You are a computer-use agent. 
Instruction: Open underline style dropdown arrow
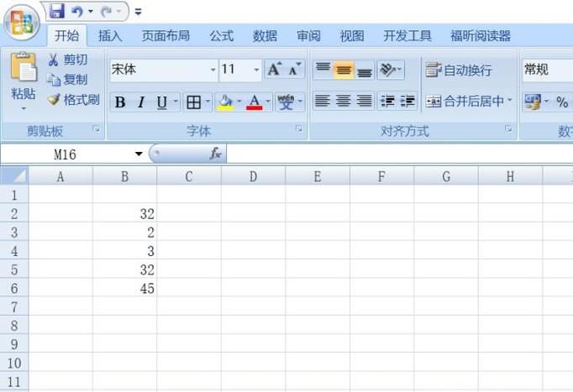pyautogui.click(x=176, y=101)
